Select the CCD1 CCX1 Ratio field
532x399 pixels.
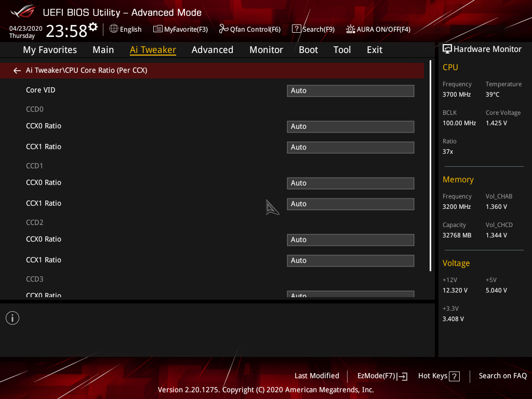tap(351, 204)
